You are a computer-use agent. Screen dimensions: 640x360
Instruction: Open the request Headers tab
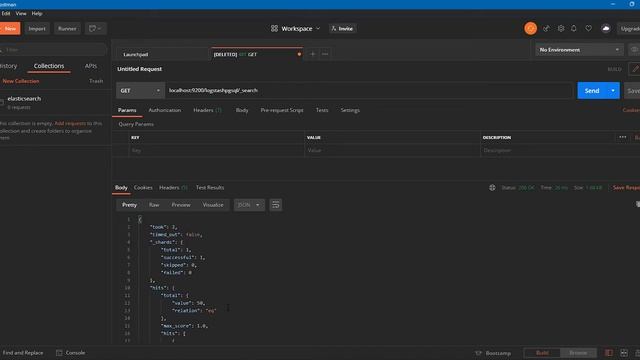click(x=207, y=110)
